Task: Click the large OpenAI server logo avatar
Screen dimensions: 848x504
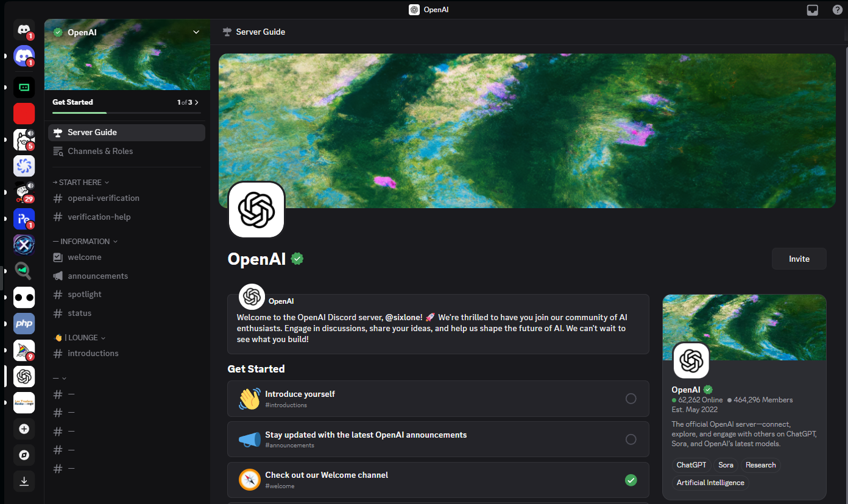Action: point(256,210)
